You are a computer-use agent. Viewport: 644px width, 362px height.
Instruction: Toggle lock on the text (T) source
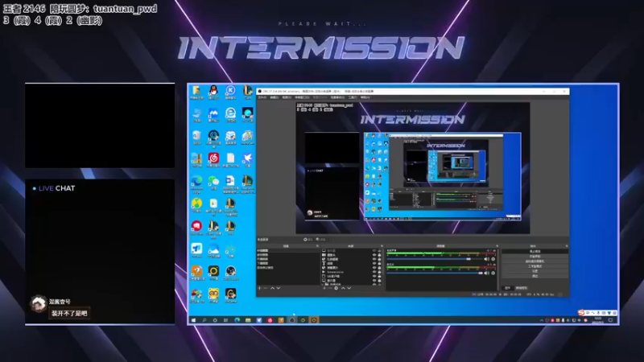tap(379, 264)
